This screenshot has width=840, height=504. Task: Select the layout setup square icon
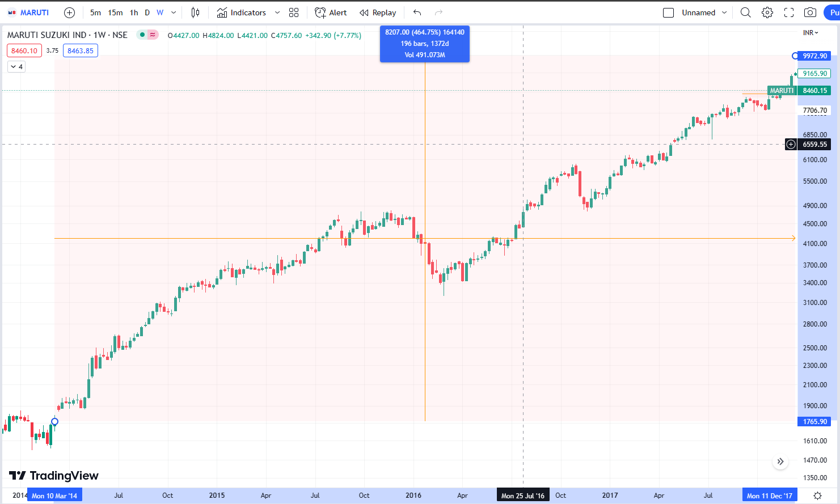coord(668,12)
